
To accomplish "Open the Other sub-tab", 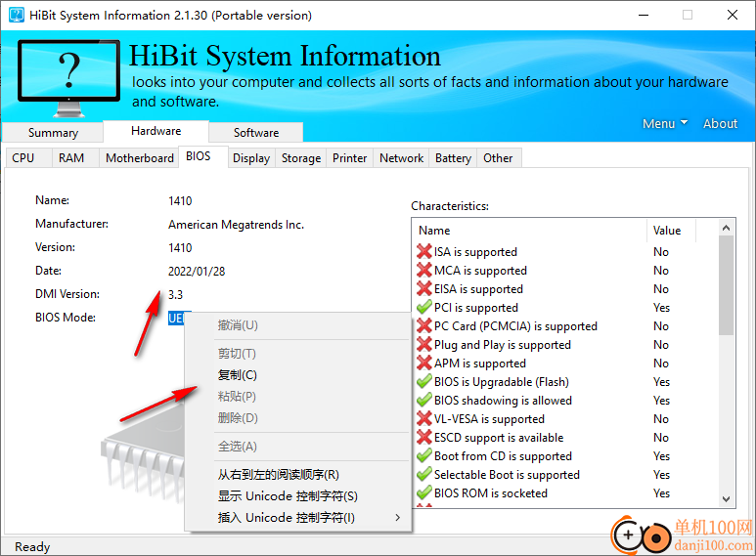I will (498, 158).
